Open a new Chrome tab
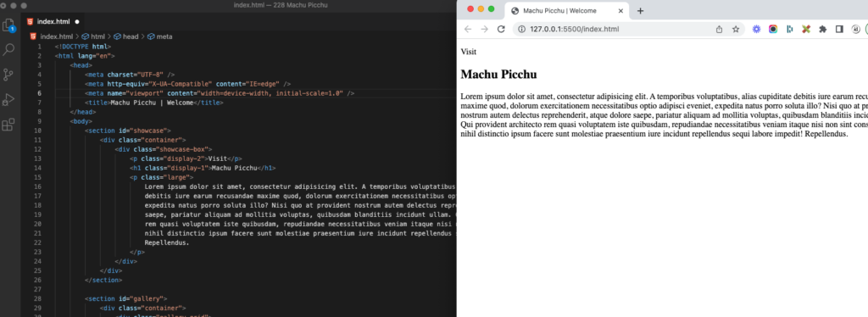The height and width of the screenshot is (317, 868). (640, 10)
